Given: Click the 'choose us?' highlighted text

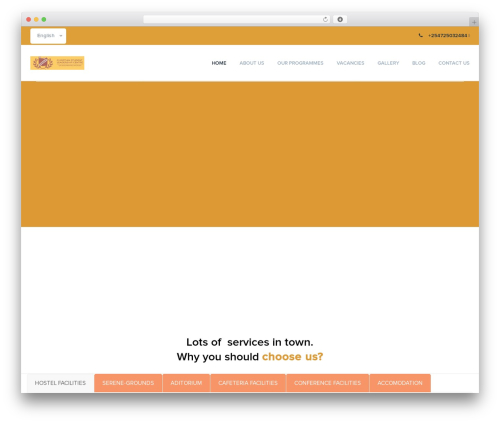Looking at the screenshot, I should [x=292, y=357].
